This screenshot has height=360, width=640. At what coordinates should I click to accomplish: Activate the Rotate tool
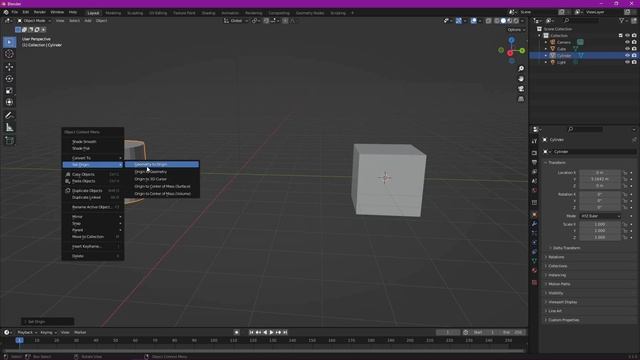tap(9, 78)
